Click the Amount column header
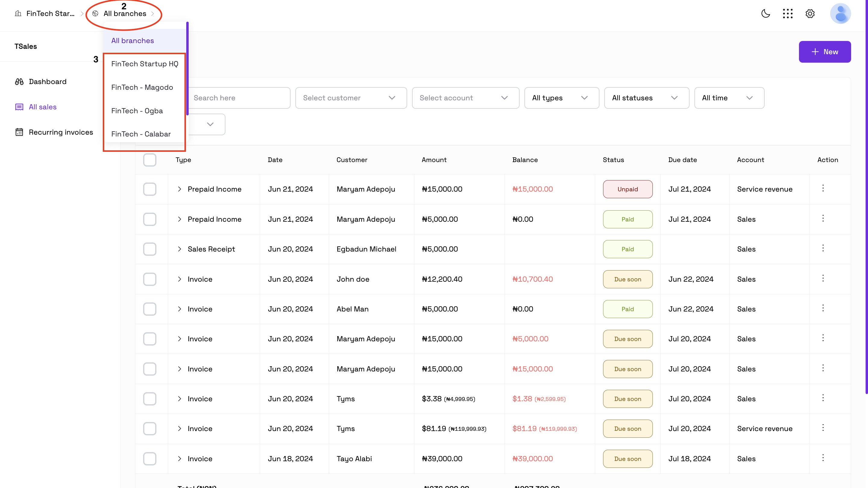 click(434, 160)
